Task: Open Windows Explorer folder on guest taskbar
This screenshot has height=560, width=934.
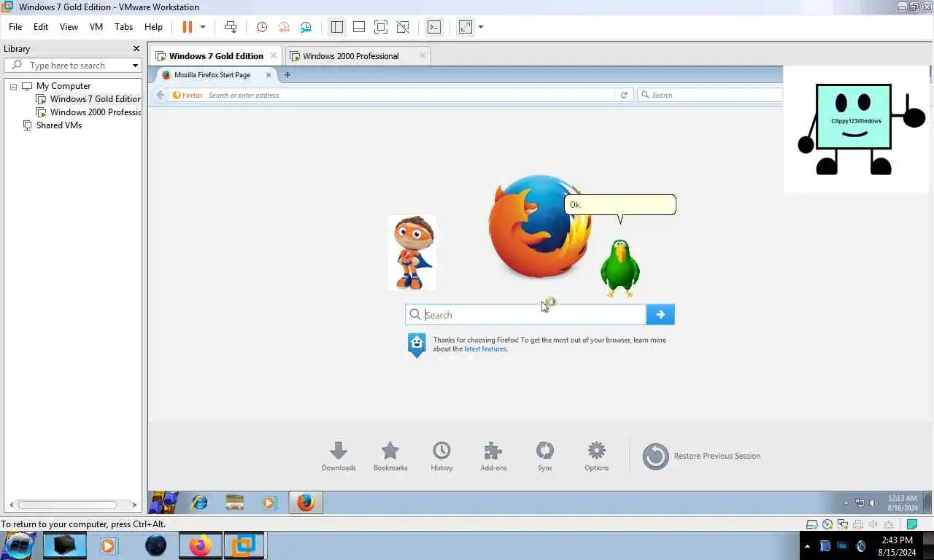Action: pyautogui.click(x=234, y=502)
